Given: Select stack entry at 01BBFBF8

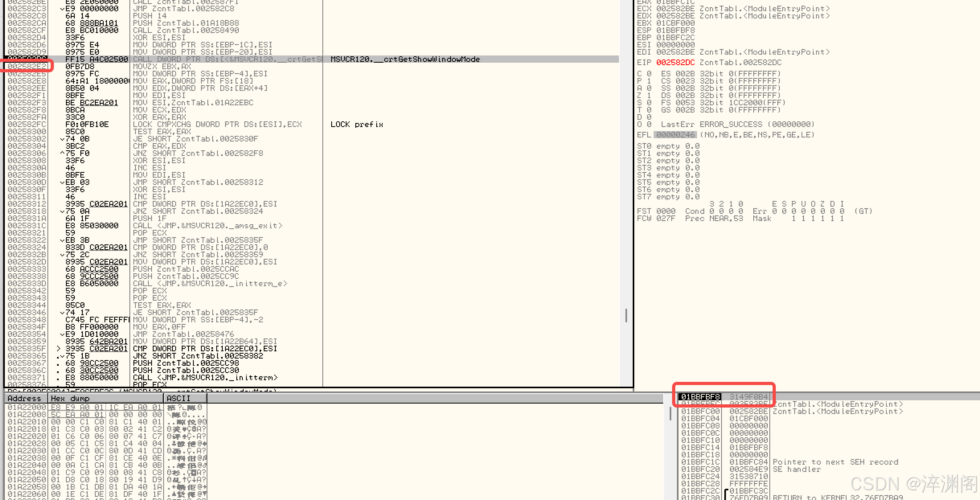Looking at the screenshot, I should [701, 397].
